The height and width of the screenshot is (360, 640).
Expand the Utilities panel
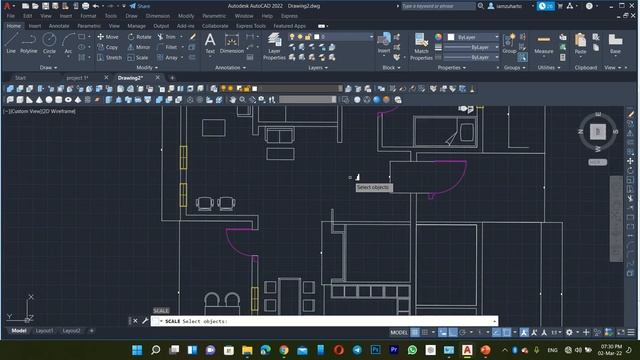(549, 67)
